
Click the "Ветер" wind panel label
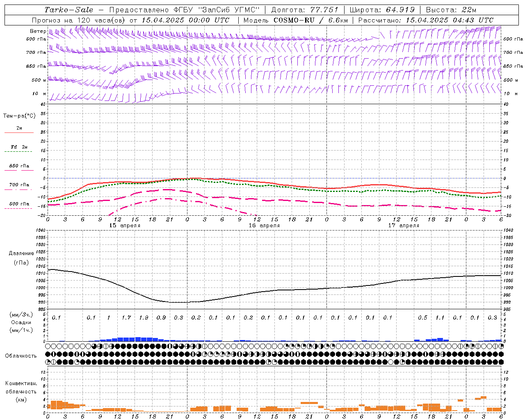coord(38,31)
